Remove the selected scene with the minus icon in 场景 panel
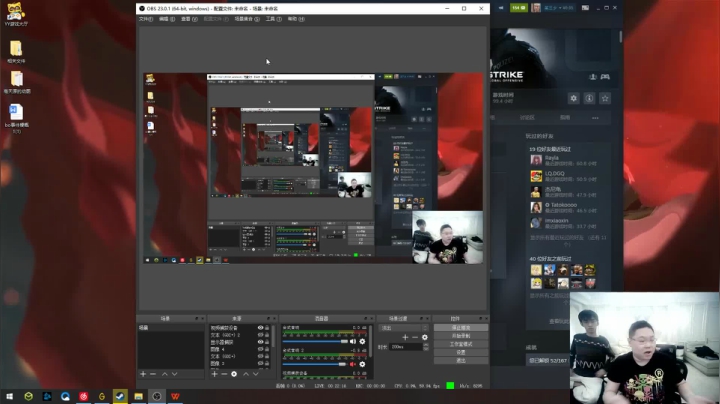 click(153, 374)
